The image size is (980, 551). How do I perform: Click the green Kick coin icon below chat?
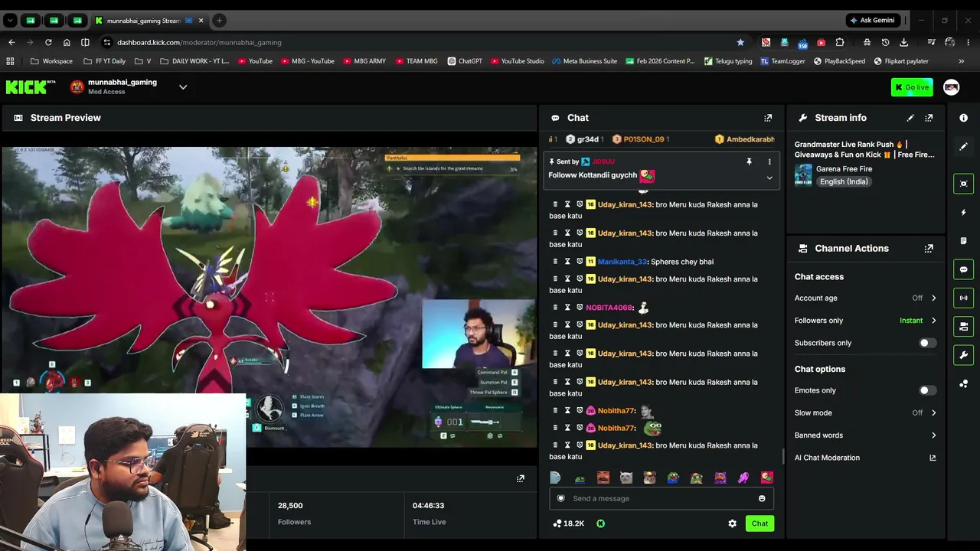click(x=600, y=523)
